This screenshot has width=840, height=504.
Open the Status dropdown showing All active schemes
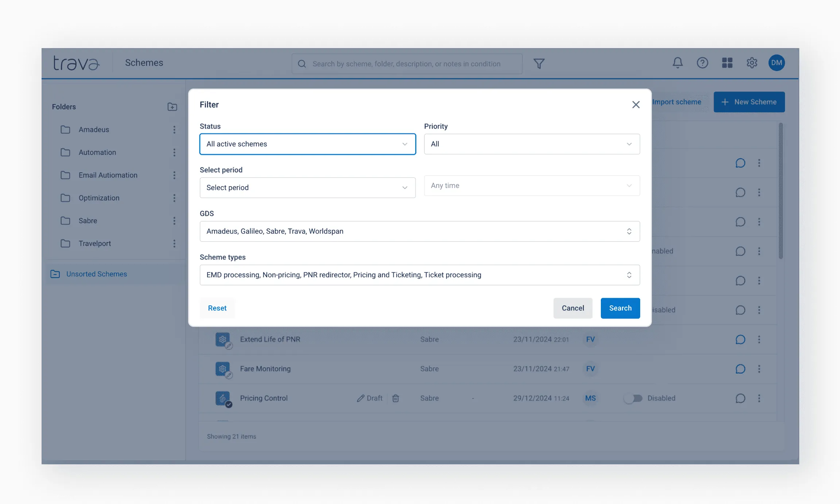307,144
